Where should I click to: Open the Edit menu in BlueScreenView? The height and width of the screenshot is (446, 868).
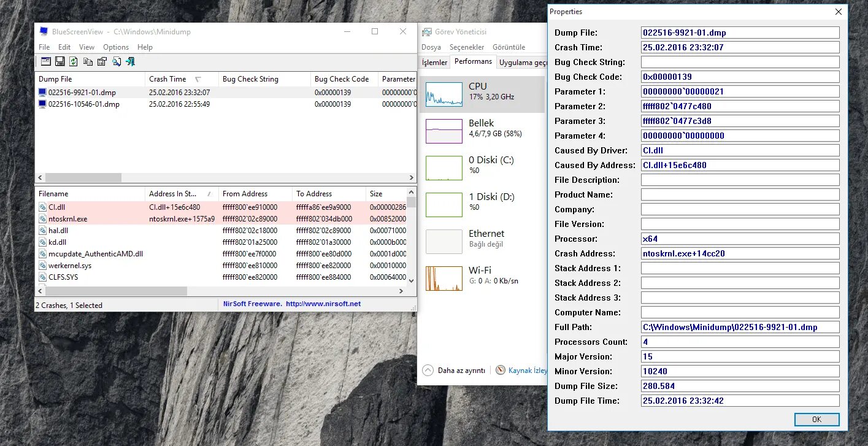[64, 47]
